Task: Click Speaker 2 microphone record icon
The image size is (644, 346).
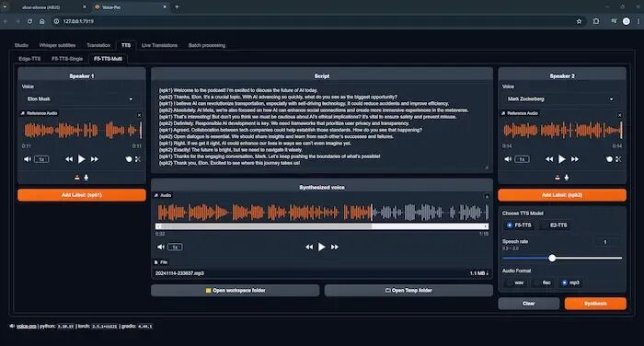Action: click(x=567, y=178)
